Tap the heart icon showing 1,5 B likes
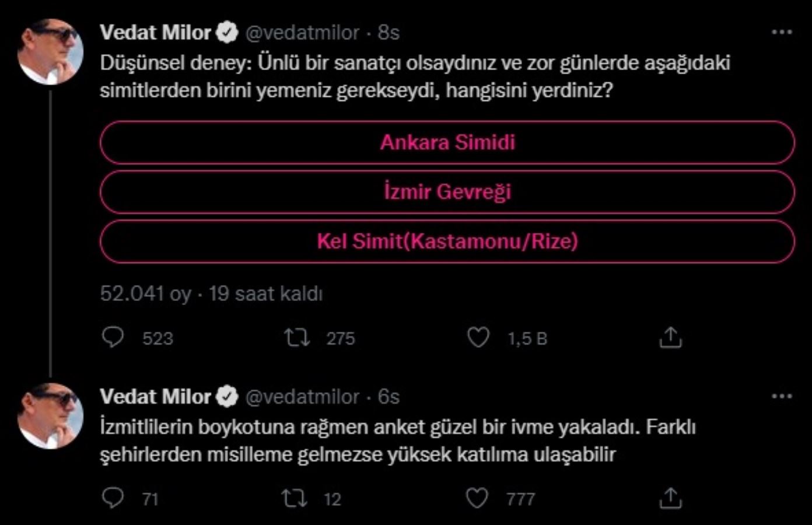 (478, 337)
